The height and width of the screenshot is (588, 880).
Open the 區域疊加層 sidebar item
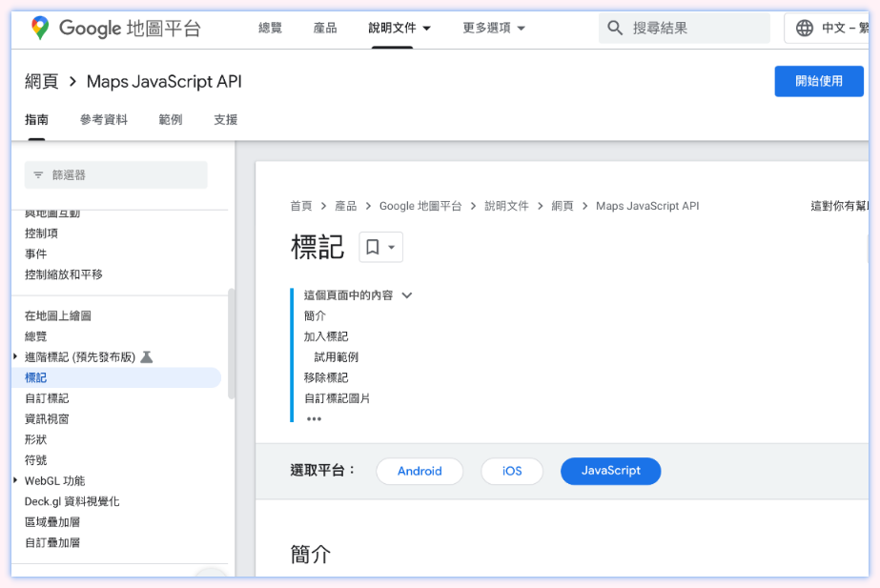click(52, 522)
